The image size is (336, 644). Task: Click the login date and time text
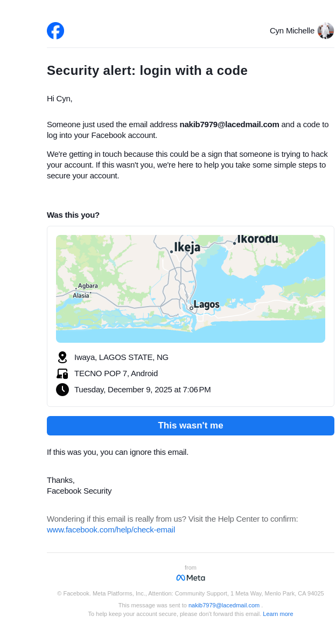pos(143,390)
